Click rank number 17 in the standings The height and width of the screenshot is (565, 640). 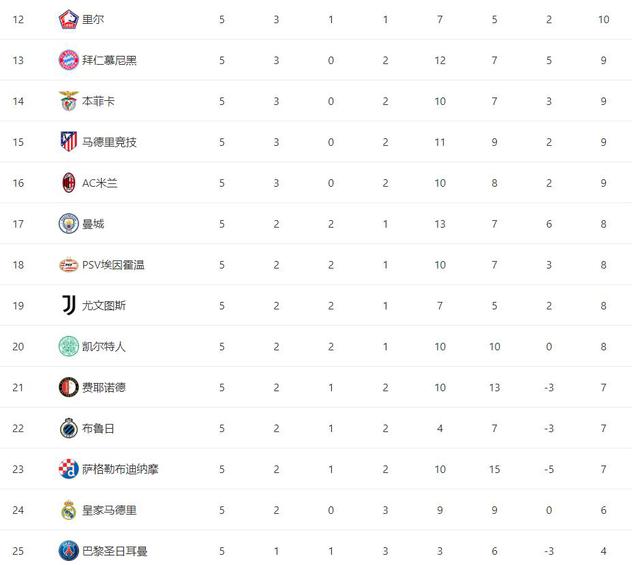coord(17,224)
